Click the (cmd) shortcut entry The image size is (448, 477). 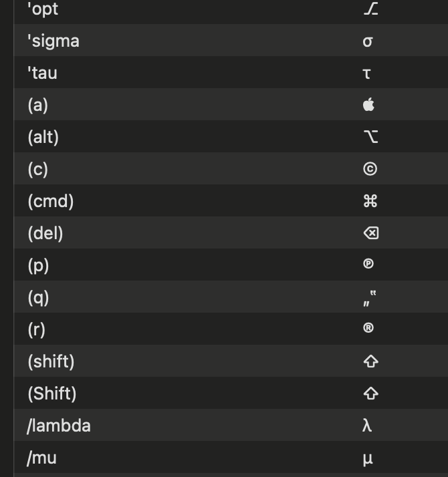point(51,201)
